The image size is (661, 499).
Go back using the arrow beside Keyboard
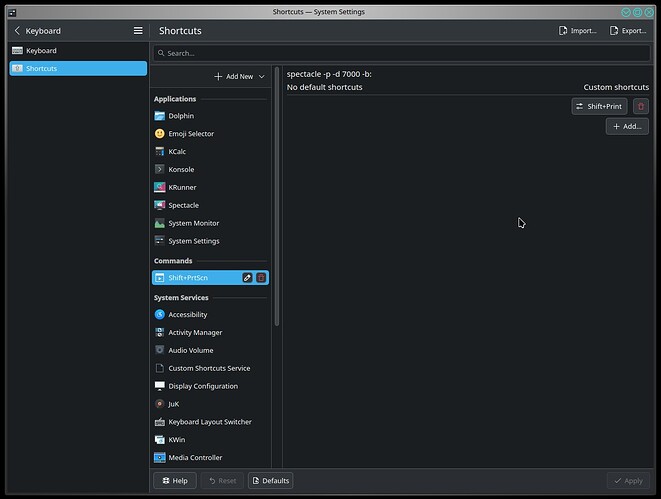(x=17, y=31)
